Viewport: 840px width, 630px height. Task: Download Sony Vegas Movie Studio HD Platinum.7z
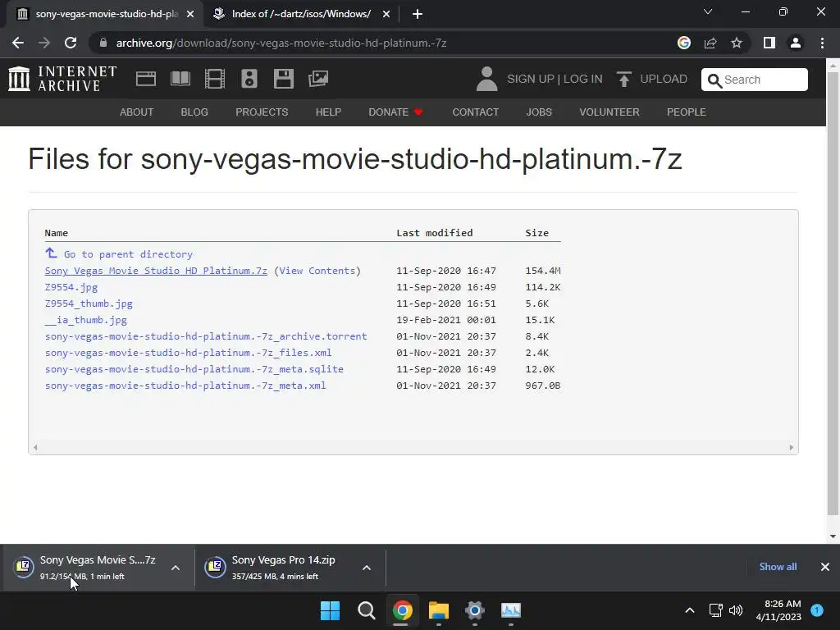click(x=156, y=271)
